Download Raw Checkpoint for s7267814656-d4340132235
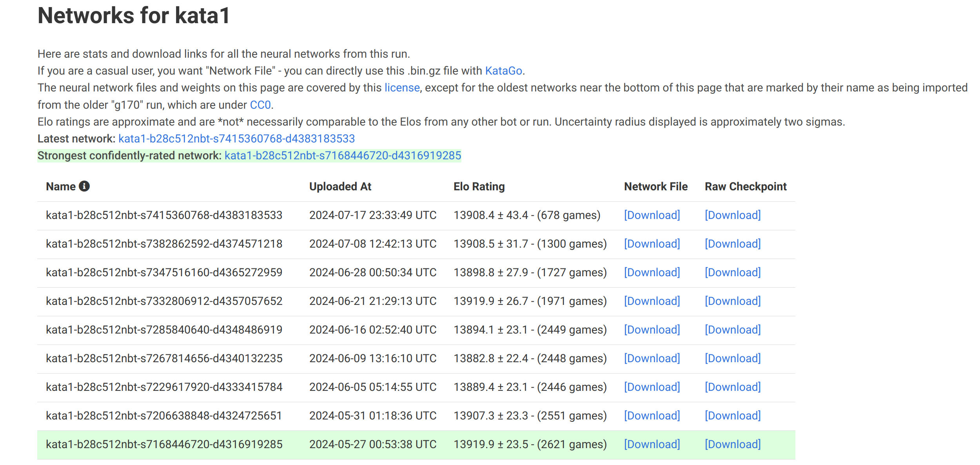This screenshot has width=980, height=465. (733, 358)
